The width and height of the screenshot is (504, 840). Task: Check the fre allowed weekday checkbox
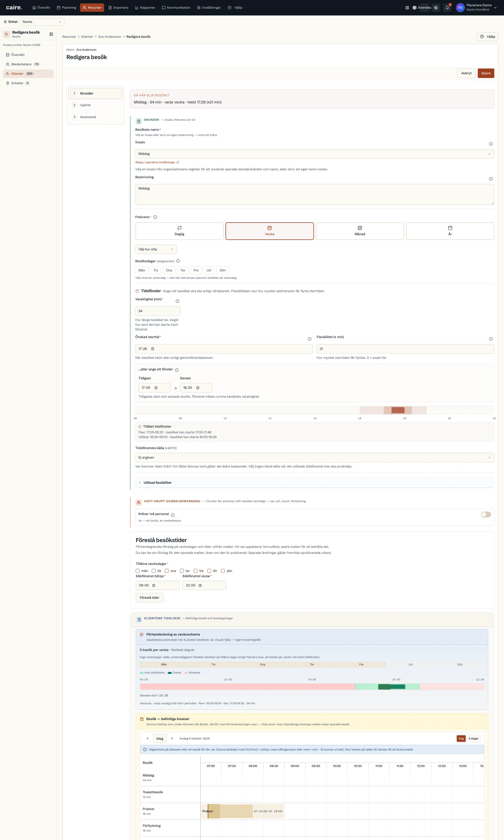(196, 571)
